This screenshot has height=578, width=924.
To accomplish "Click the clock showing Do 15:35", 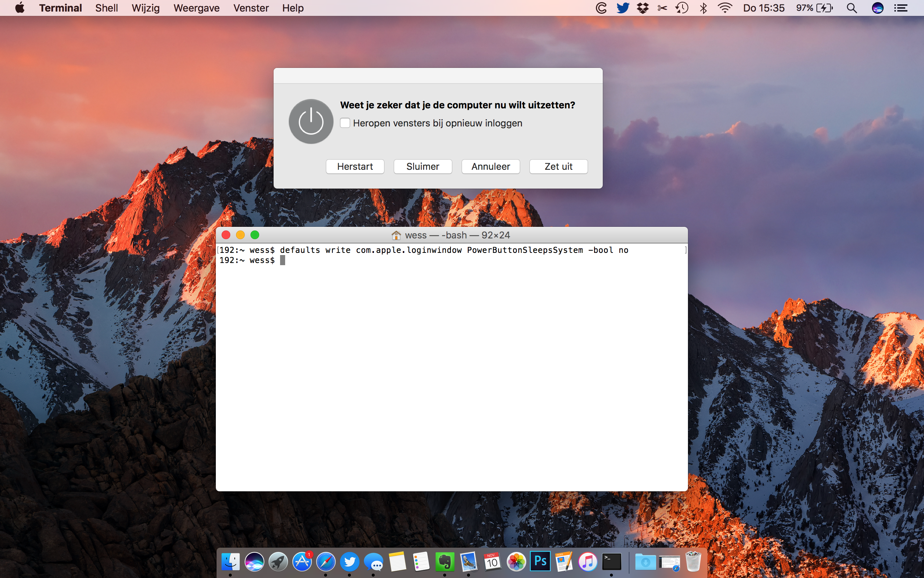I will 764,8.
